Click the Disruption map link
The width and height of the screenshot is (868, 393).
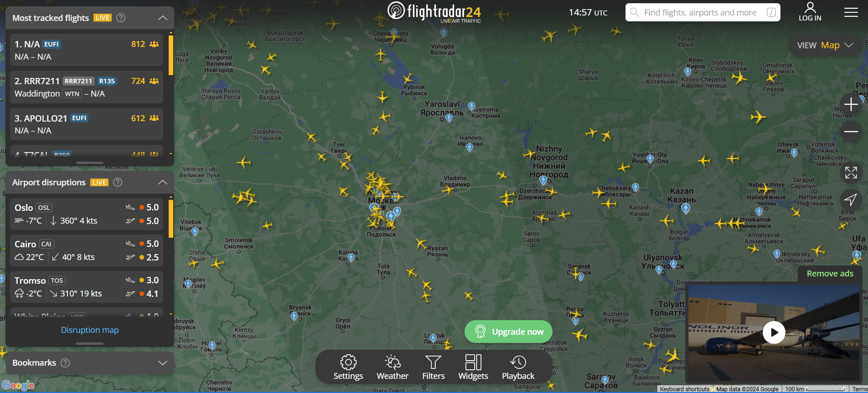(90, 330)
